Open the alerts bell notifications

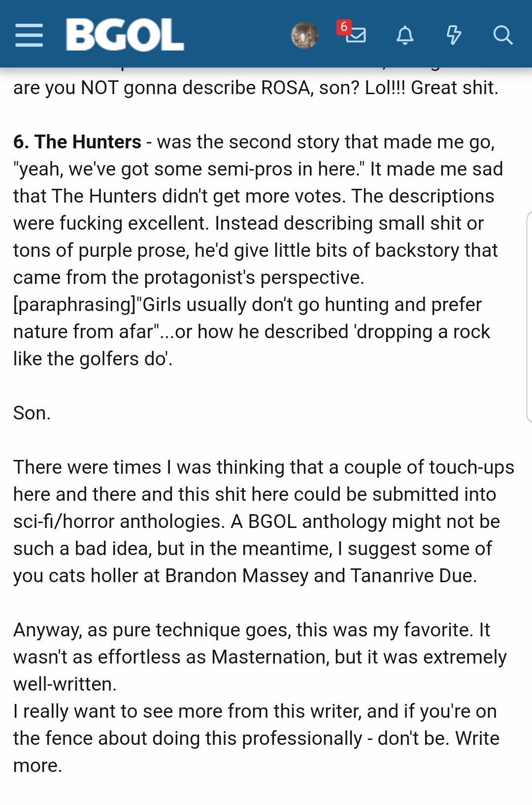(405, 35)
